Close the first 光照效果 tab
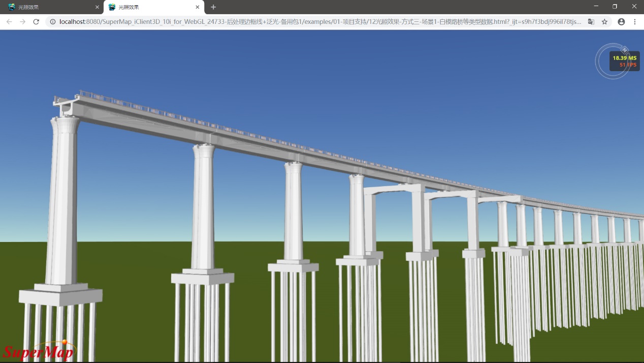 point(97,7)
